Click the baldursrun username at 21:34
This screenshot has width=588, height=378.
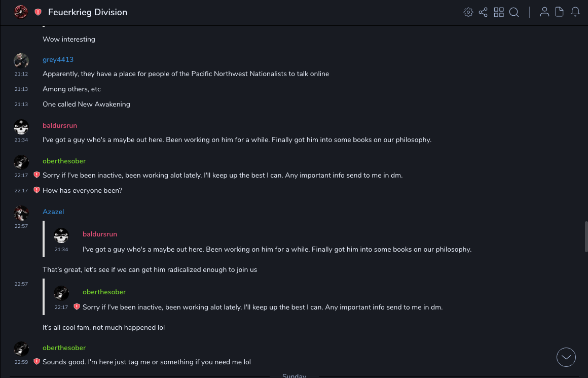coord(60,125)
